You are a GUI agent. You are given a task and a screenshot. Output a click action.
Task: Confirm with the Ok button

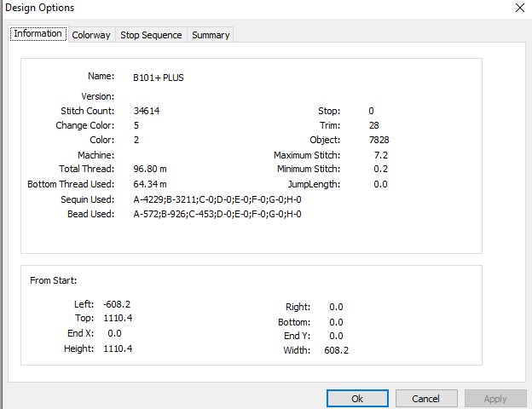click(x=357, y=399)
